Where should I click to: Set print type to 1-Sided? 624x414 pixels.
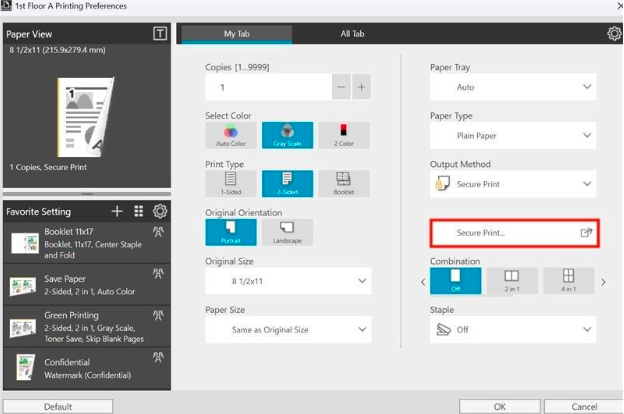(x=231, y=184)
